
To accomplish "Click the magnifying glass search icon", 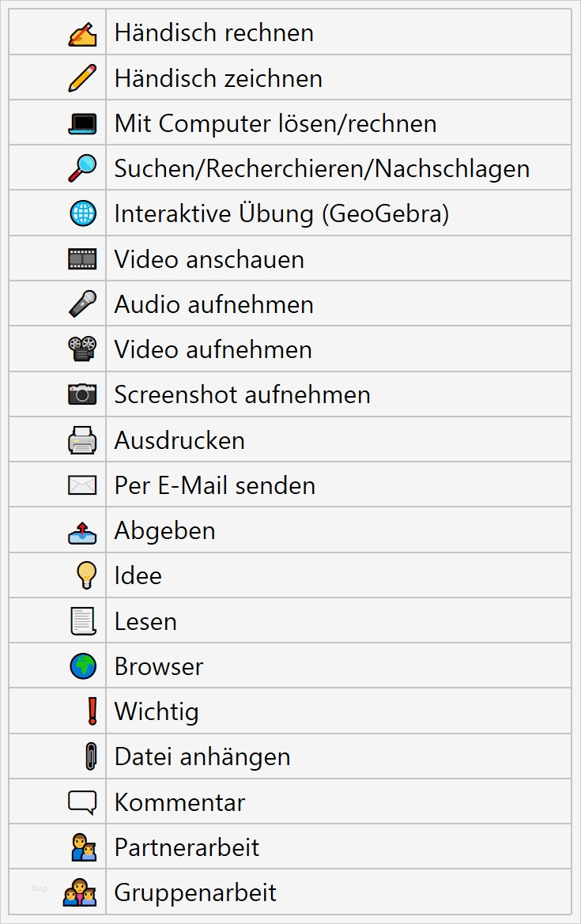I will [82, 168].
